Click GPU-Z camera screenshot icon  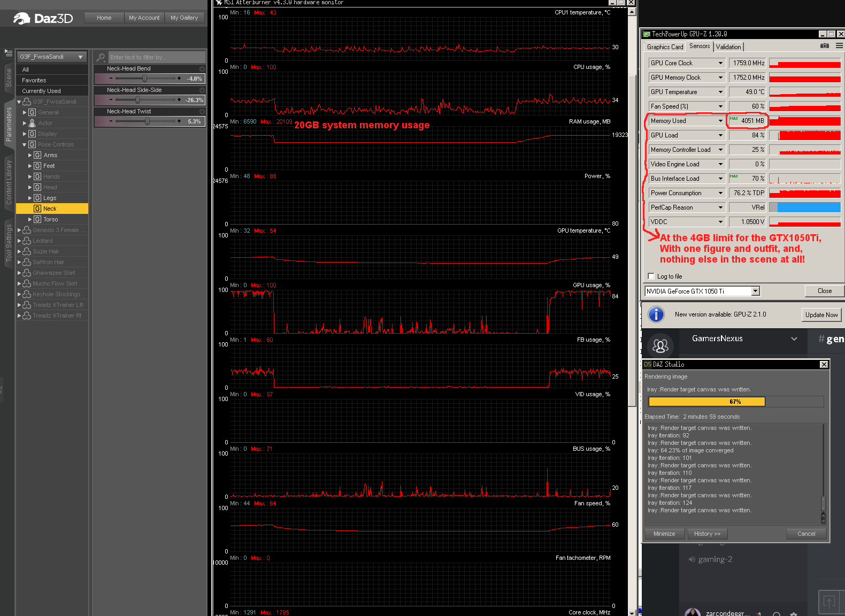tap(825, 46)
